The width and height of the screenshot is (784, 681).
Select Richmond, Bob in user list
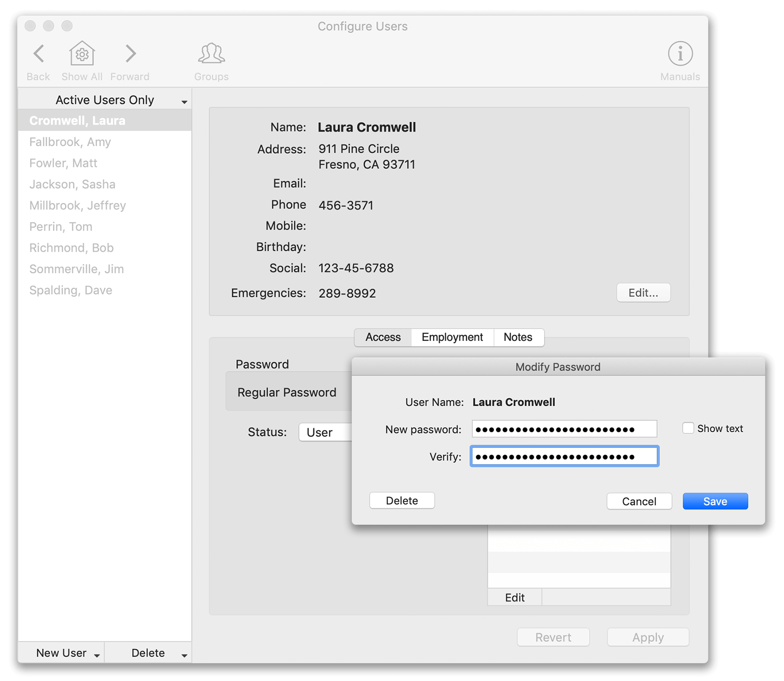coord(72,248)
